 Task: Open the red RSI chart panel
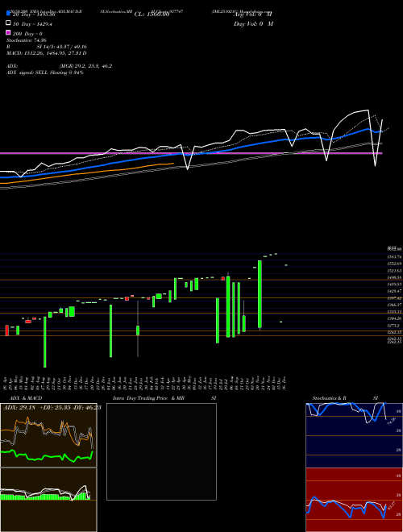tap(354, 500)
